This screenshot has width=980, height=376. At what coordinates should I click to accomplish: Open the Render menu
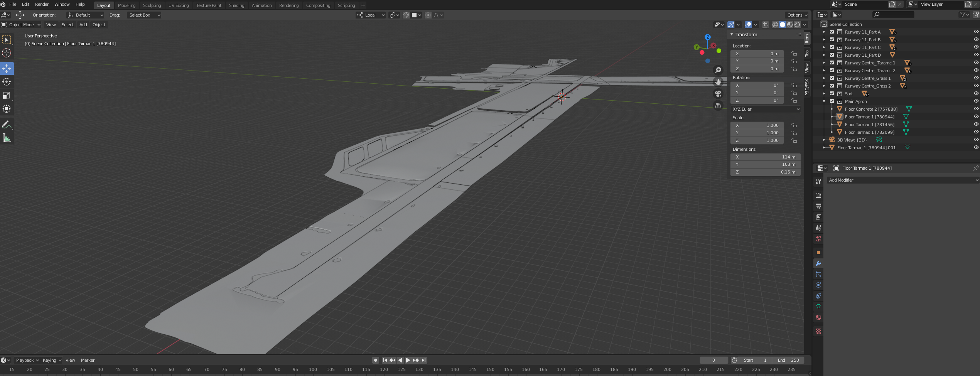42,4
